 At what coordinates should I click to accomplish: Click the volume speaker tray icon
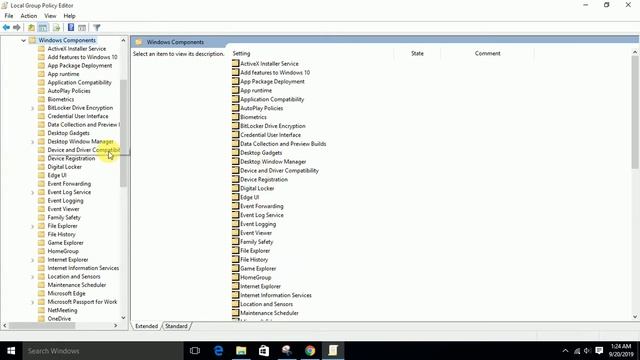(587, 351)
